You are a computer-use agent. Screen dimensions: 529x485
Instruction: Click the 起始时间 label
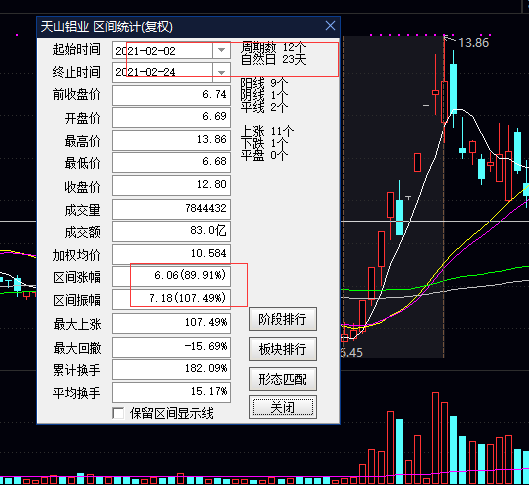coord(77,50)
